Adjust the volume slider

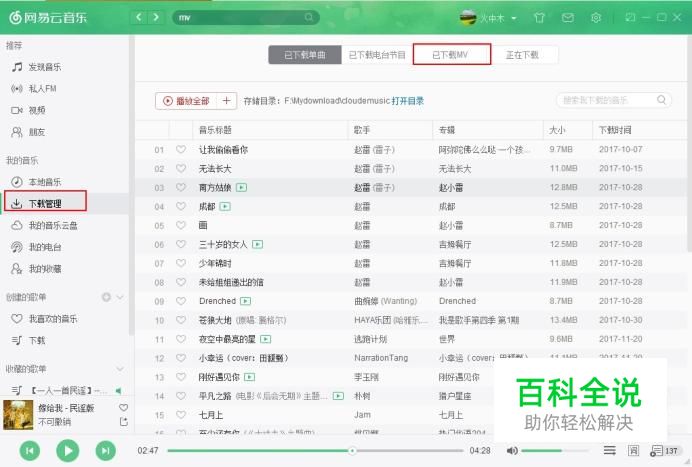555,451
